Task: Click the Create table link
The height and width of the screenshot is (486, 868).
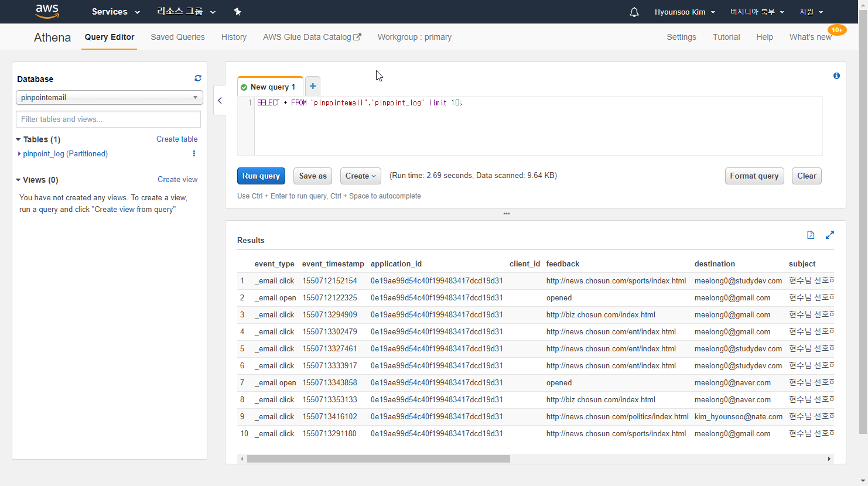Action: tap(177, 139)
